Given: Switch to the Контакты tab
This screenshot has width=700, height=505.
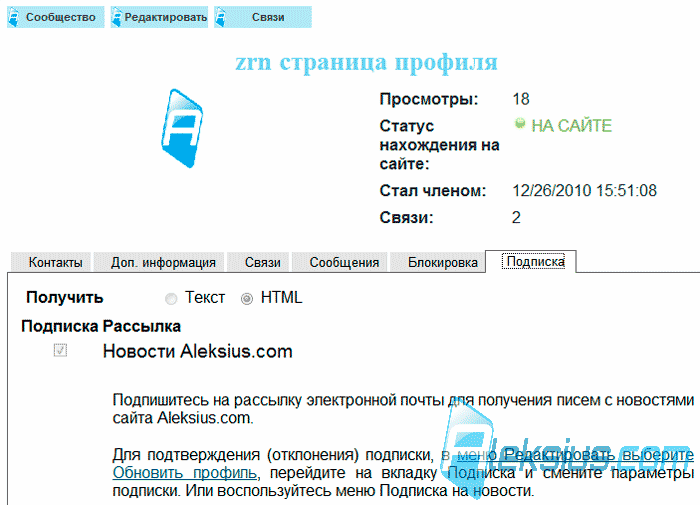Looking at the screenshot, I should point(51,262).
